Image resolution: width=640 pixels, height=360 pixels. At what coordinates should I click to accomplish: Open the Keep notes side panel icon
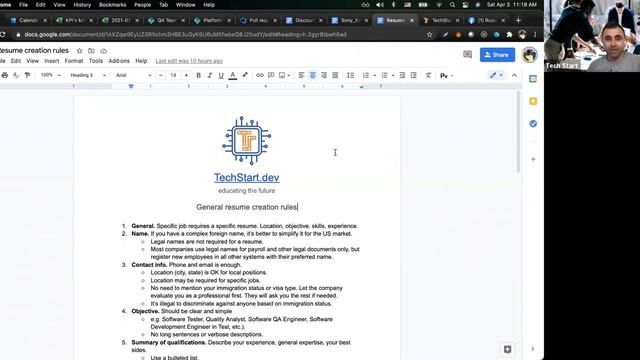tap(533, 101)
